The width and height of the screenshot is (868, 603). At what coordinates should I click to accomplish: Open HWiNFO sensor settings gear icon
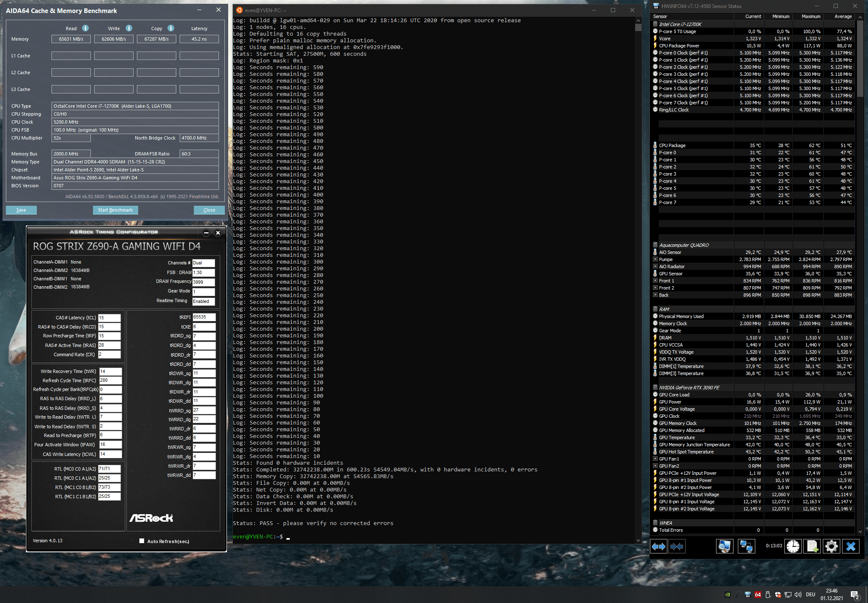831,546
